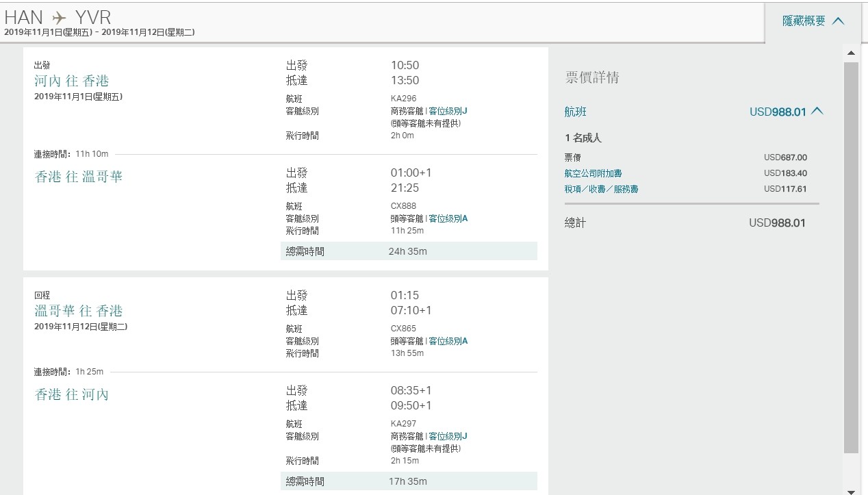Collapse summary using 隱藏概要 button
Viewport: 868px width, 495px height.
pos(813,21)
